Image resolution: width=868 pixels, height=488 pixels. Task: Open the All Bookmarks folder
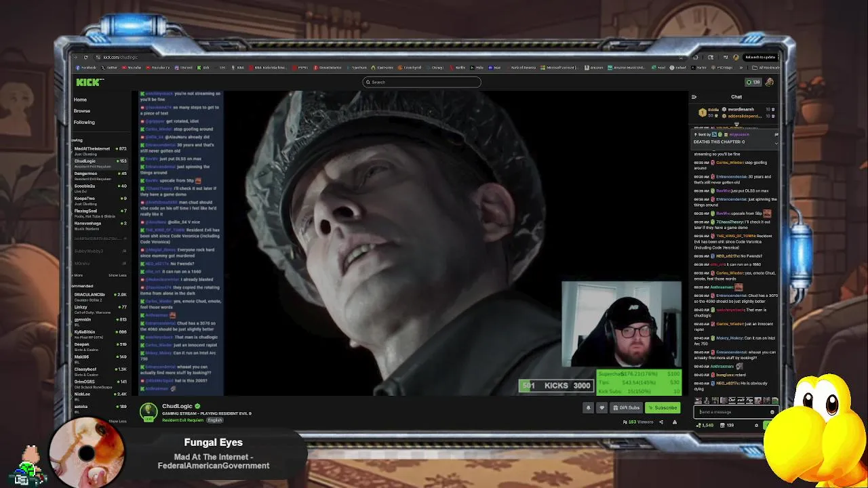pyautogui.click(x=766, y=68)
